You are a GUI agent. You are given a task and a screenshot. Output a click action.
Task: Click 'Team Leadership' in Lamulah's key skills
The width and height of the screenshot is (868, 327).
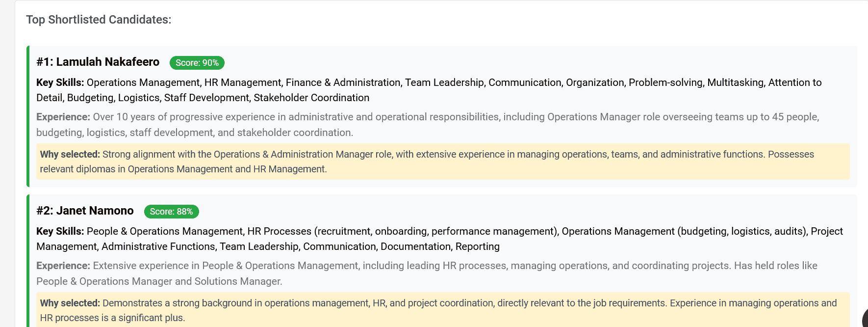(x=444, y=82)
